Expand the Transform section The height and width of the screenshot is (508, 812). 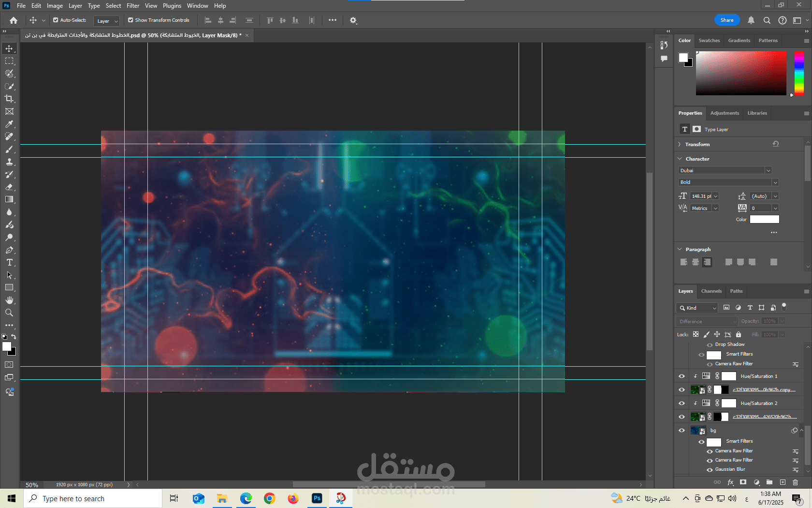[680, 144]
